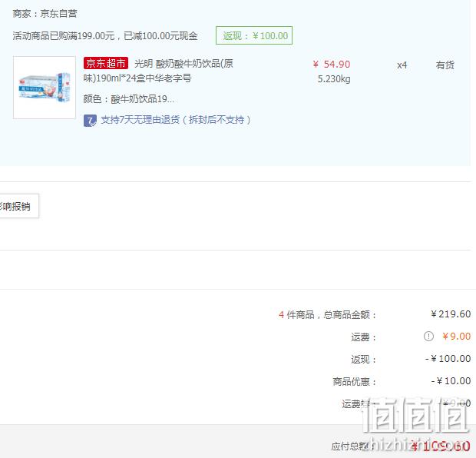Select the 颜色：酸牛奶饮品19... text
Image resolution: width=476 pixels, height=458 pixels.
tap(129, 99)
